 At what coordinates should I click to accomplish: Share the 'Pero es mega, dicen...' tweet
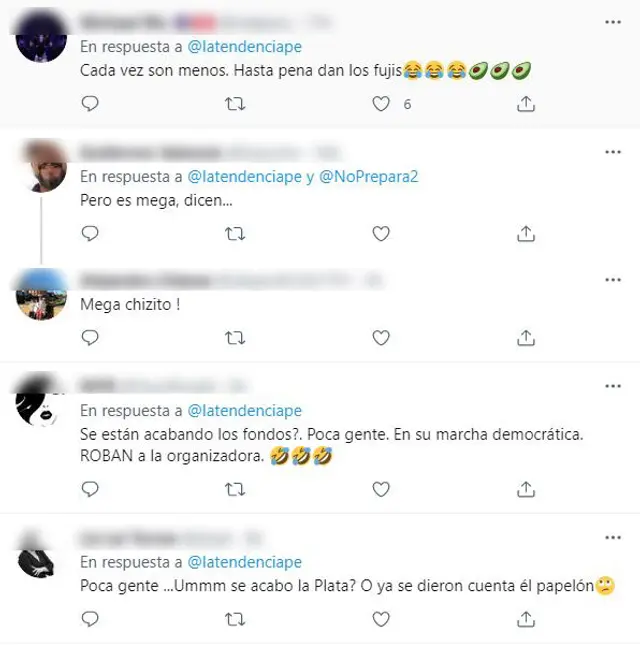[526, 234]
